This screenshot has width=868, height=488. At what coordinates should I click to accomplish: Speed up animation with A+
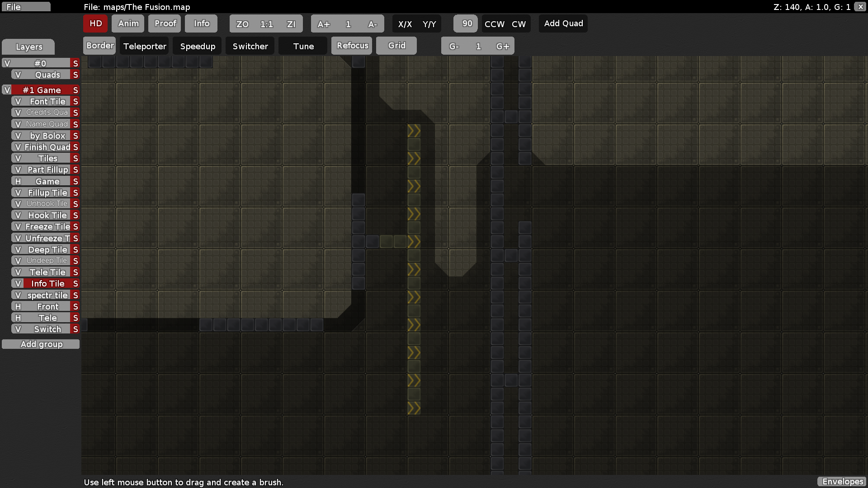324,24
